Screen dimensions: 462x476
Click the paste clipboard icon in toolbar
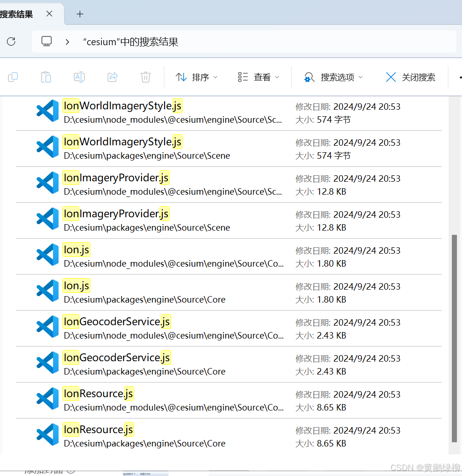(x=46, y=77)
